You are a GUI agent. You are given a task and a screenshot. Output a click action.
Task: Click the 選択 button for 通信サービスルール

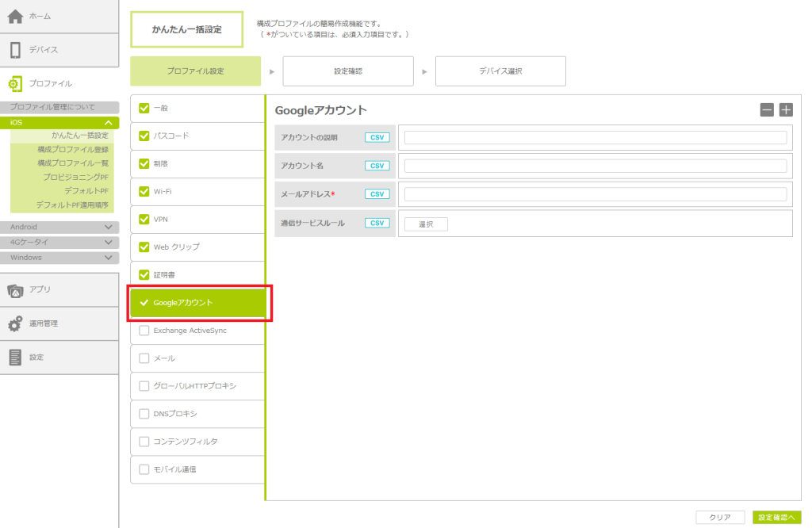[x=426, y=224]
